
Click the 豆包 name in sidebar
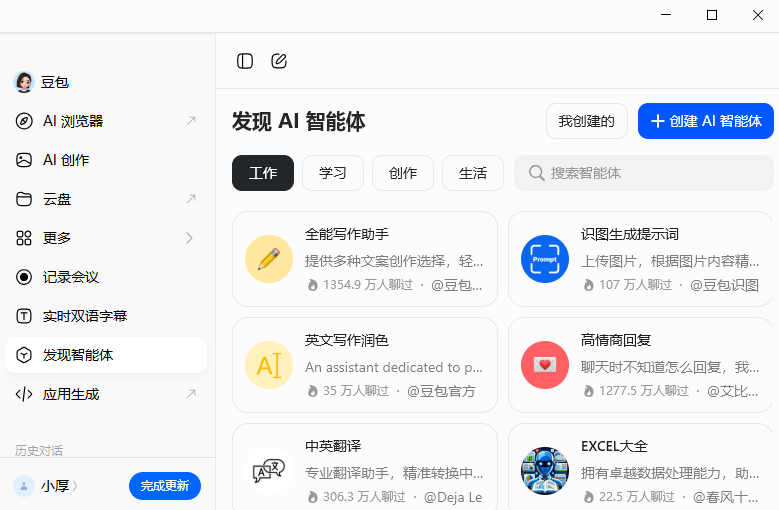point(55,82)
